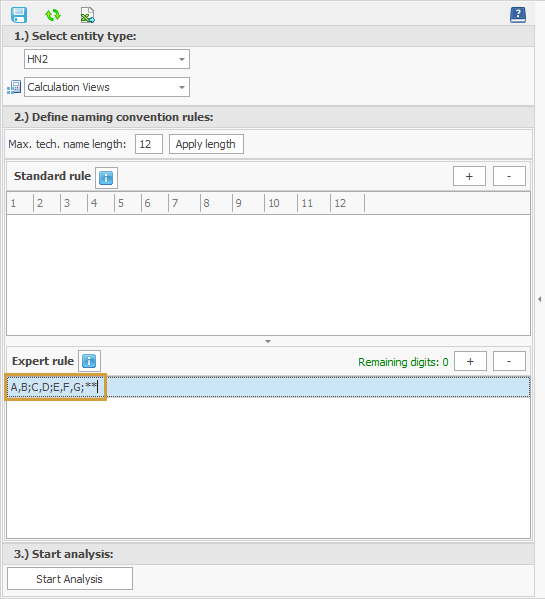
Task: Click column header 4 in Standard rule grid
Action: tap(101, 203)
